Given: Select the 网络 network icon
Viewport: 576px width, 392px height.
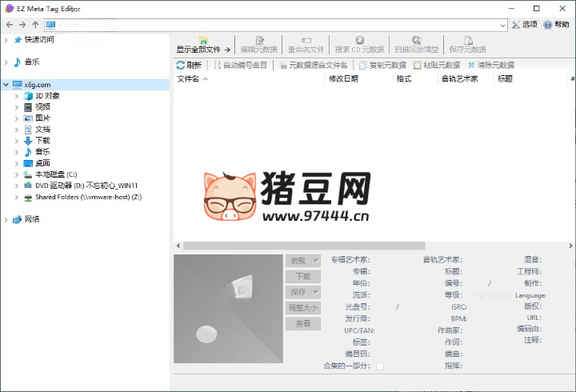Looking at the screenshot, I should [x=17, y=220].
